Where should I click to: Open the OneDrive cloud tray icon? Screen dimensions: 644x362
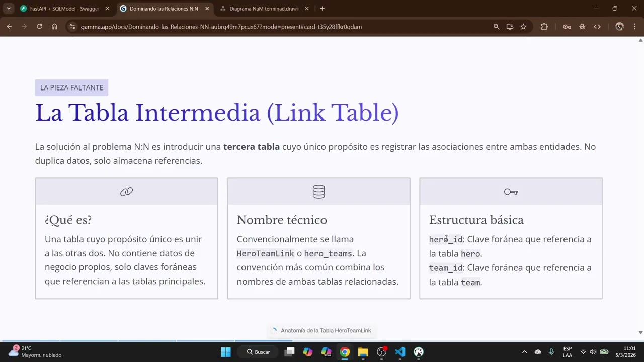tap(538, 352)
